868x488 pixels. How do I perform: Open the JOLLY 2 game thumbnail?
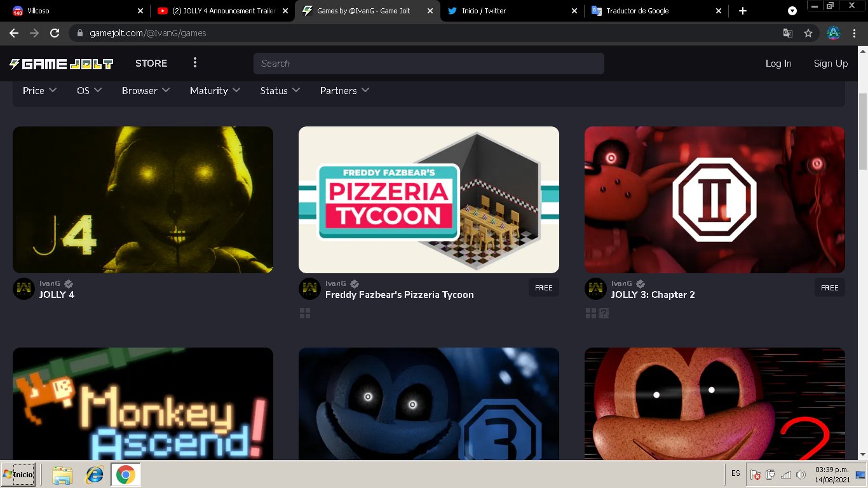(715, 403)
